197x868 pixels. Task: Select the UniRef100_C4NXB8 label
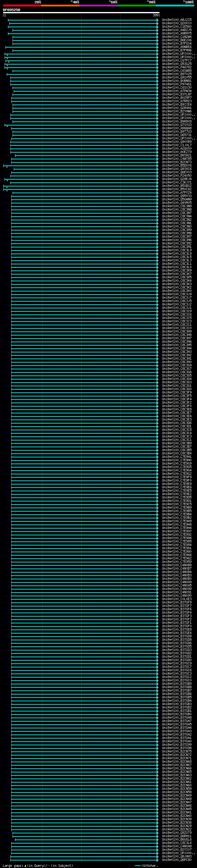[177, 565]
